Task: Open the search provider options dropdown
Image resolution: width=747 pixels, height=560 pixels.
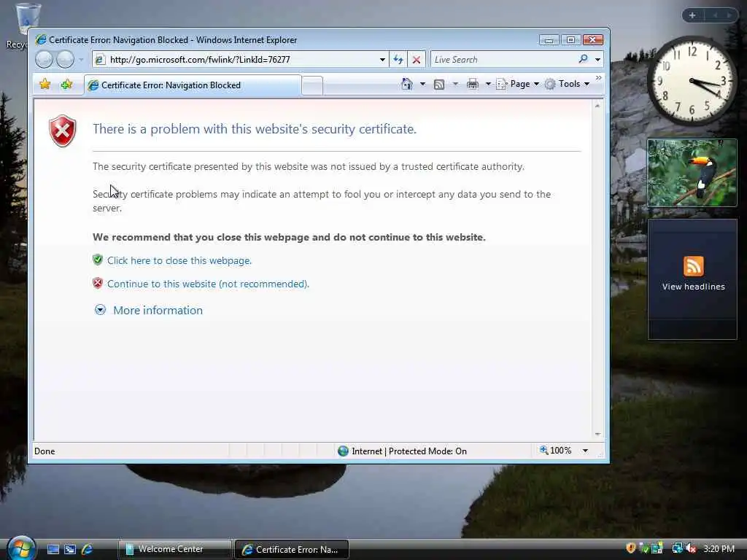Action: pyautogui.click(x=597, y=60)
